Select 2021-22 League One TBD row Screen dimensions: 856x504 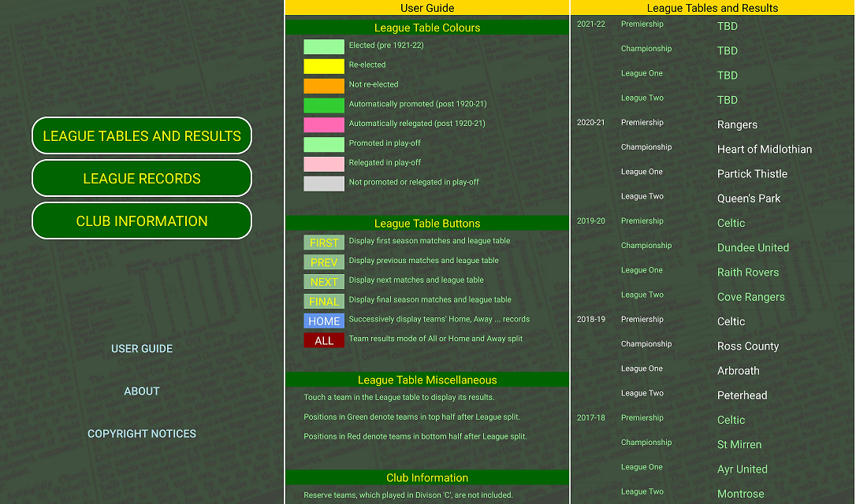pos(713,76)
